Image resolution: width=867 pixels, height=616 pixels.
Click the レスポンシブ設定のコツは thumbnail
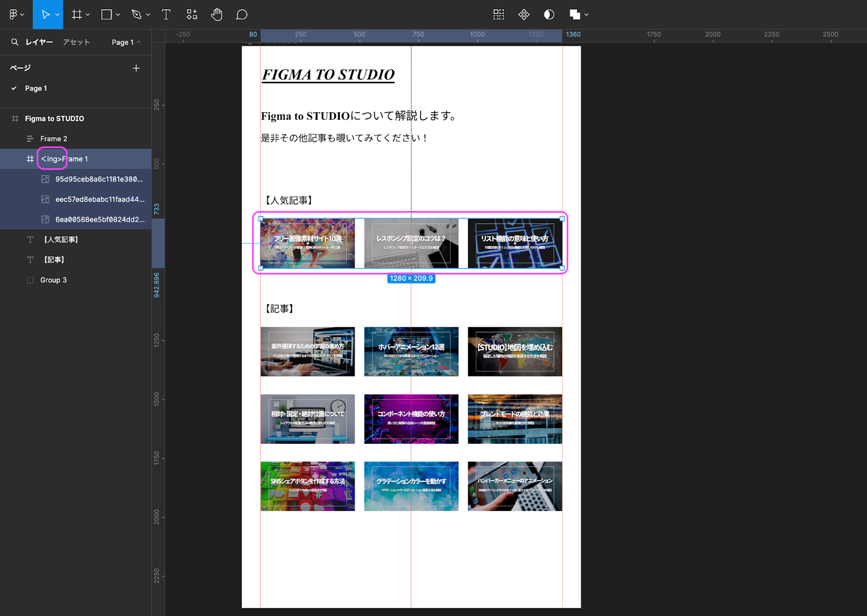[411, 243]
